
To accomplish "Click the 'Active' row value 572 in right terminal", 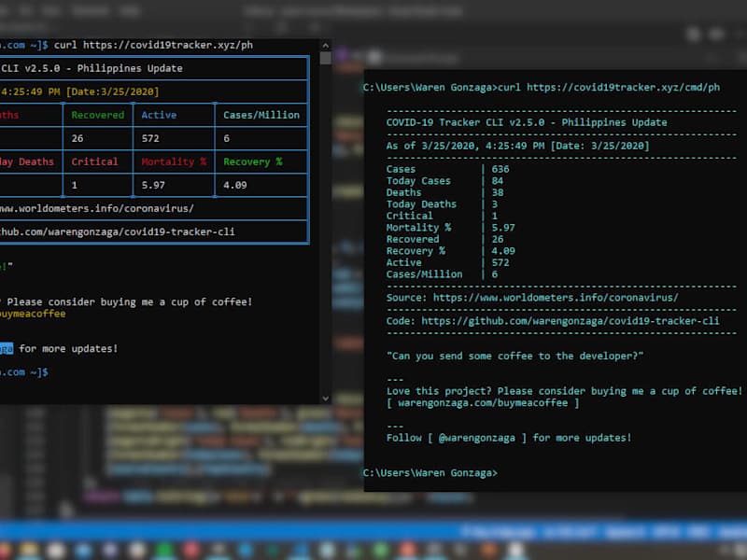I will tap(500, 262).
